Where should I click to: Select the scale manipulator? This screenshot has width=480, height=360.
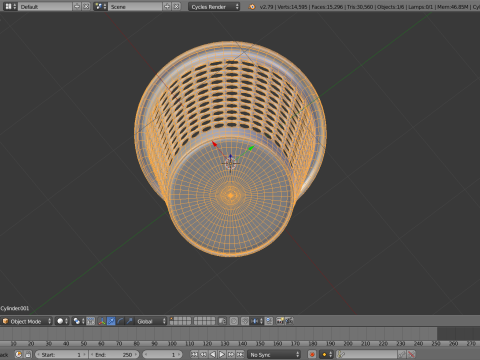[x=129, y=321]
